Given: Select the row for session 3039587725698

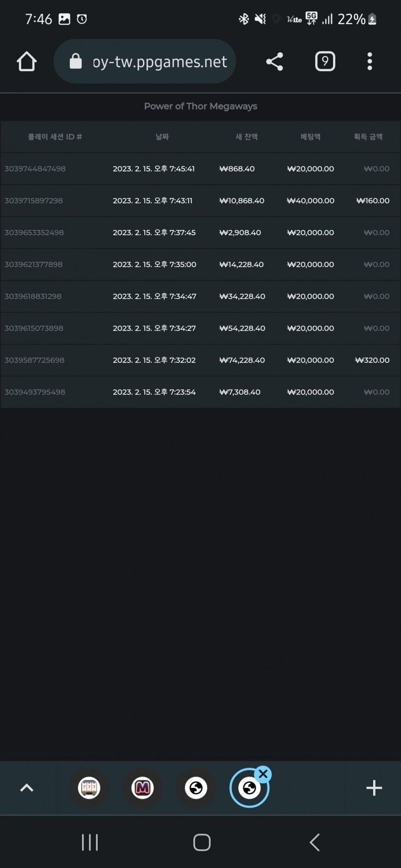Looking at the screenshot, I should click(200, 360).
